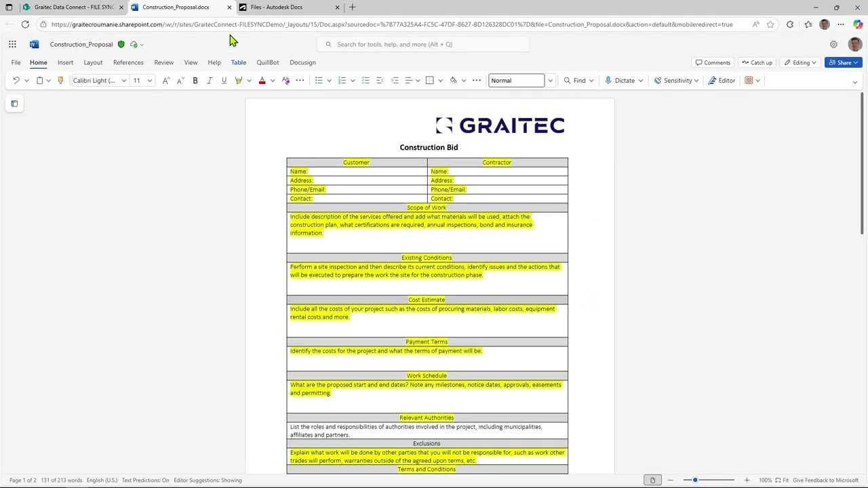Apply the red font color
868x488 pixels.
262,81
